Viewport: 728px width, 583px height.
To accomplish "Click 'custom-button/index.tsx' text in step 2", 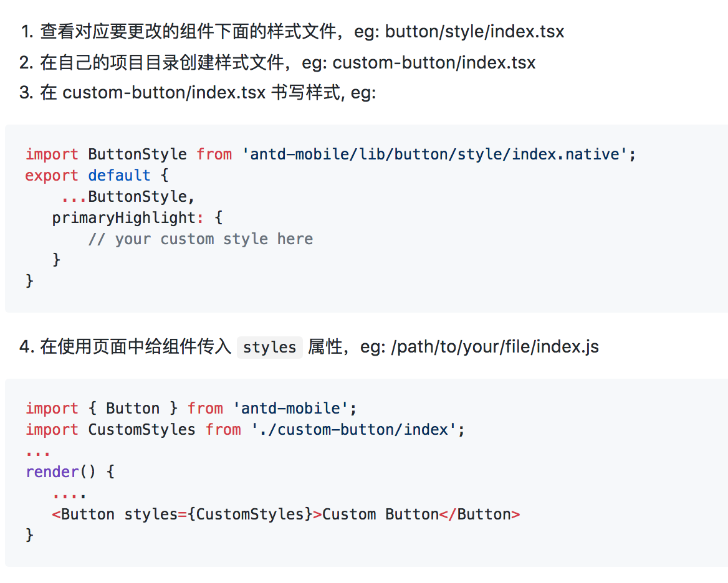I will click(434, 63).
